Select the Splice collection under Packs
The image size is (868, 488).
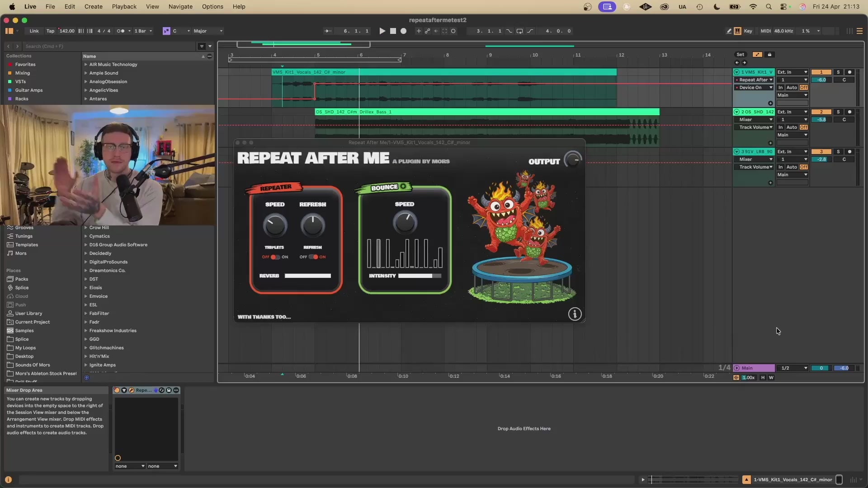point(22,288)
